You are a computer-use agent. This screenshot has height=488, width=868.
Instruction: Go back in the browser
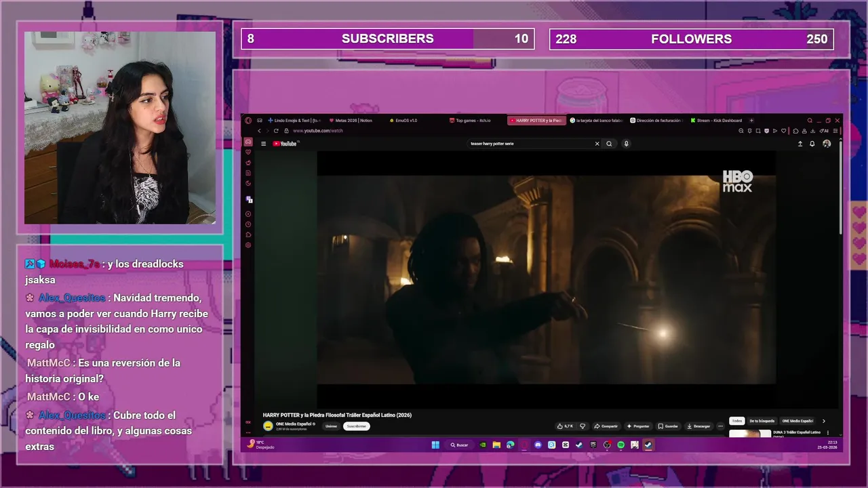[x=258, y=131]
